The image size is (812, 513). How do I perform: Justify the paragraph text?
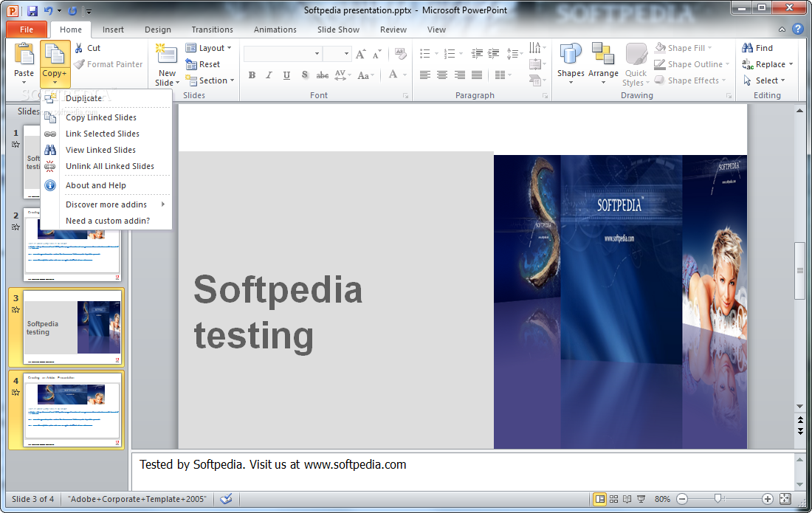(x=476, y=75)
